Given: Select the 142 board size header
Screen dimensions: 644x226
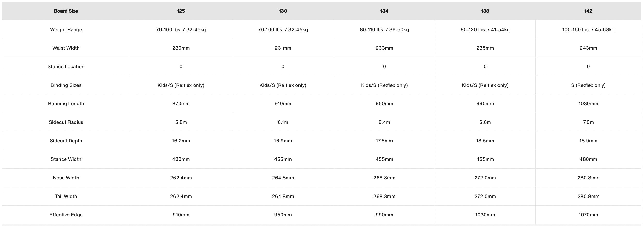Looking at the screenshot, I should 588,11.
